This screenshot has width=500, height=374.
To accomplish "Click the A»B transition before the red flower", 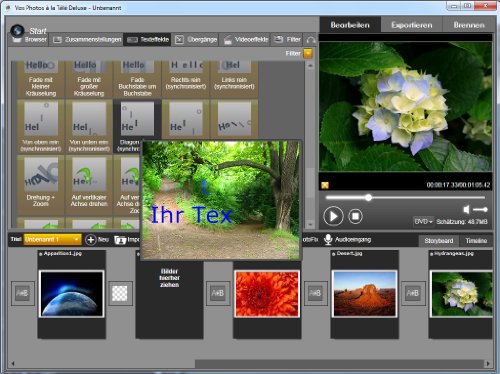I will (218, 293).
